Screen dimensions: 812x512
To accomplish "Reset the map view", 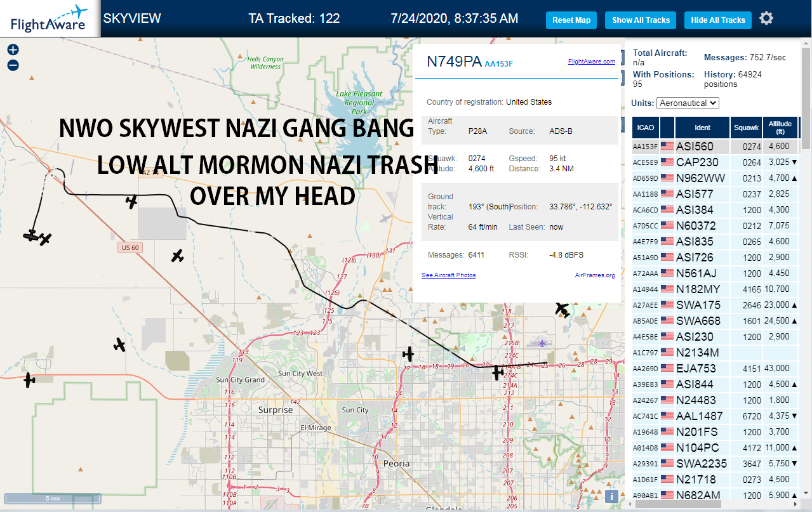I will [x=571, y=20].
